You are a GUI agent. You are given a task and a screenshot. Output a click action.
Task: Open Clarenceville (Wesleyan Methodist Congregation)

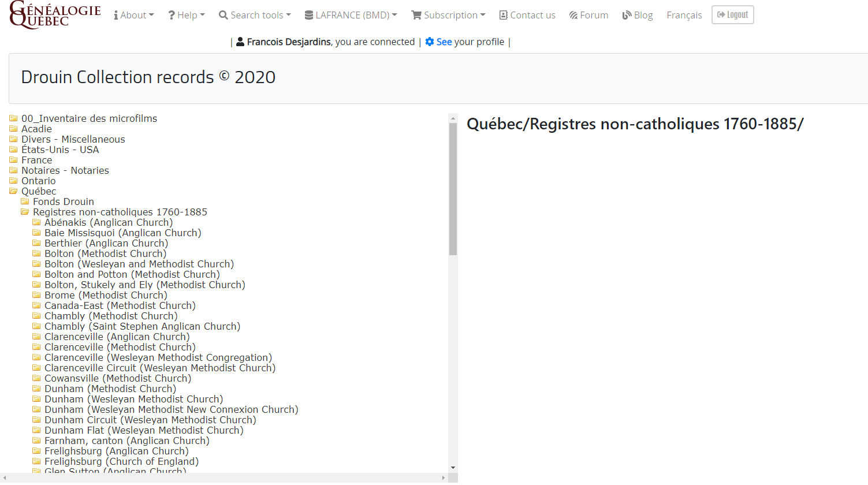pyautogui.click(x=158, y=357)
